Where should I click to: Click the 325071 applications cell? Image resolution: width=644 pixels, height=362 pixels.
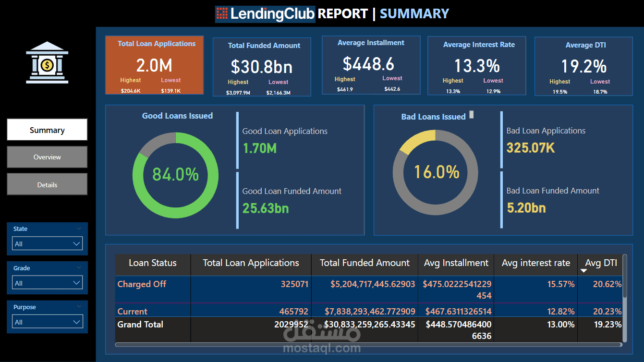pyautogui.click(x=294, y=284)
